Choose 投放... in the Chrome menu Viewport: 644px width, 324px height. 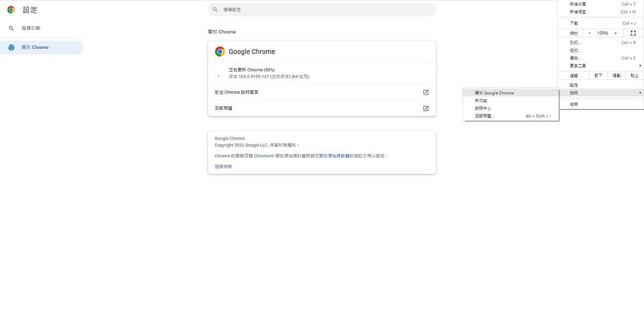[601, 50]
